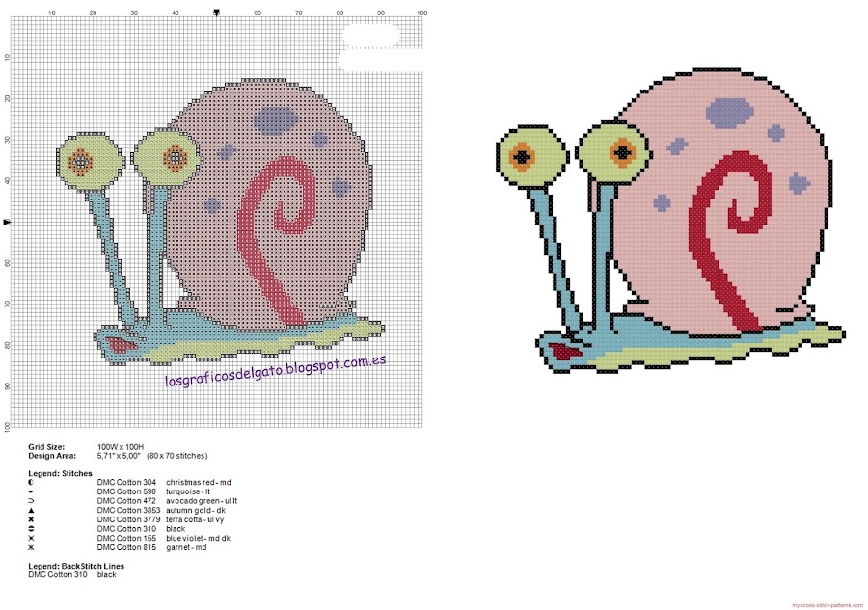Click the number 100 on the left ruler
This screenshot has width=868, height=610.
[x=7, y=426]
